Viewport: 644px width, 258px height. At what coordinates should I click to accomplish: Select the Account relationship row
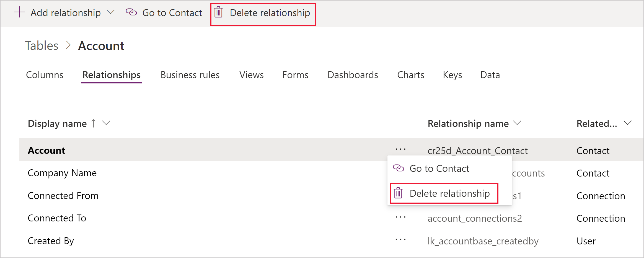coord(331,150)
